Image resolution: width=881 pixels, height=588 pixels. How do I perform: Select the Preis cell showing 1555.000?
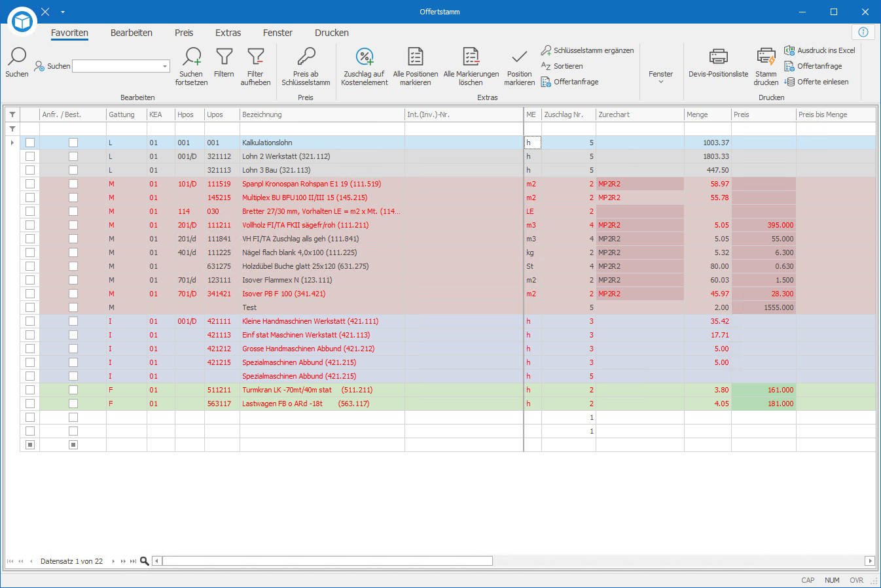coord(764,307)
